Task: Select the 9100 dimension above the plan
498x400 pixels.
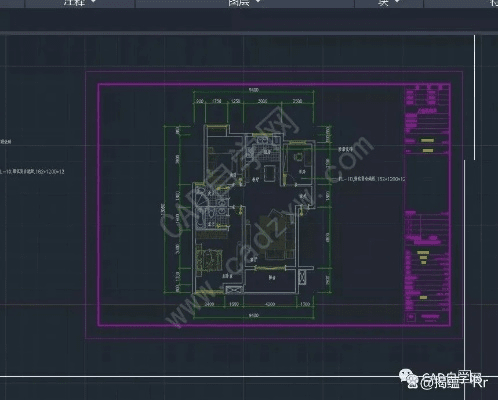Action: 254,90
